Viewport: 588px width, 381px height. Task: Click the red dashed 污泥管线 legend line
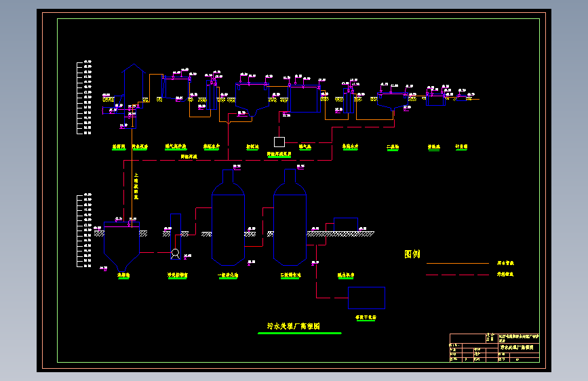[458, 275]
